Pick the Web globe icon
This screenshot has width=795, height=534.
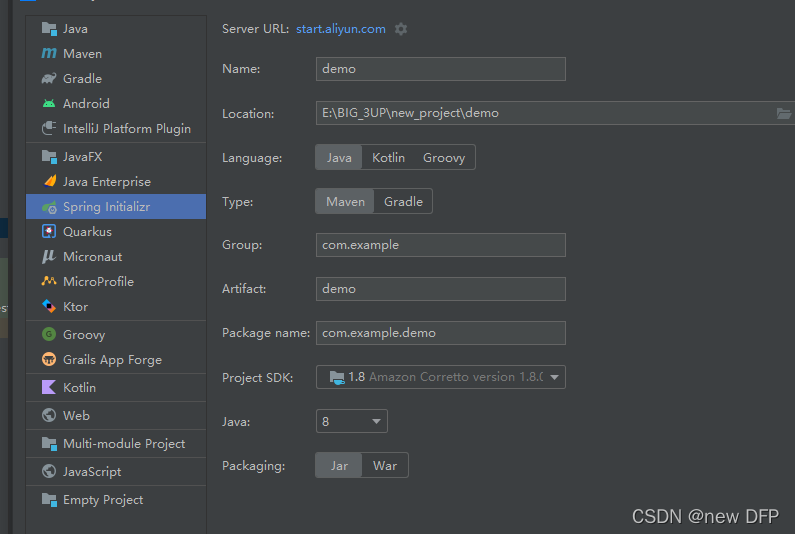49,415
